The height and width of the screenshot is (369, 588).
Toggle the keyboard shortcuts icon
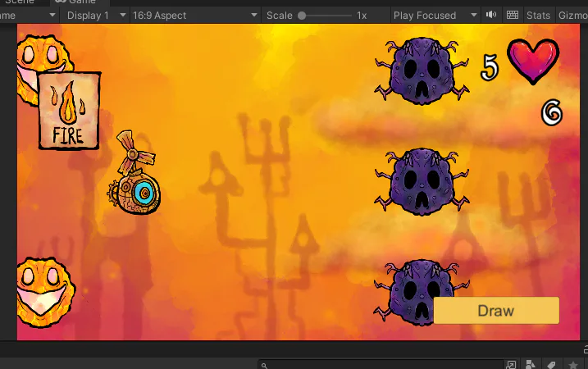click(x=513, y=15)
